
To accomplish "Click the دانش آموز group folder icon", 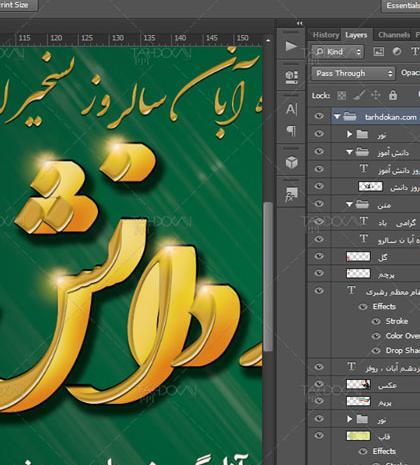I will pyautogui.click(x=362, y=152).
